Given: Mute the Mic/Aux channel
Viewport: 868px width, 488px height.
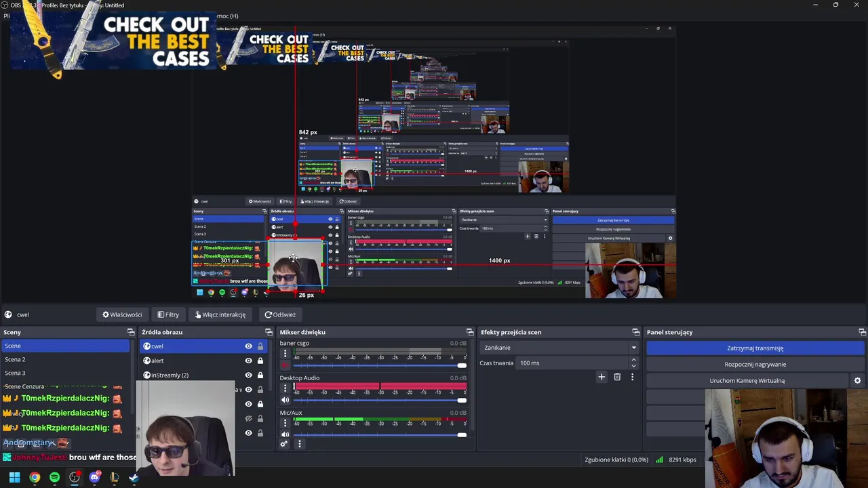Looking at the screenshot, I should (x=285, y=434).
